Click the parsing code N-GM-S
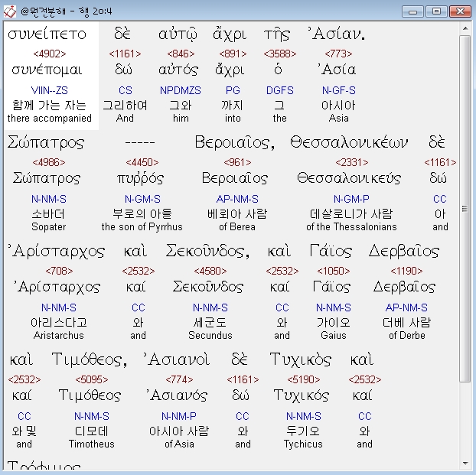The width and height of the screenshot is (476, 475). (x=142, y=199)
